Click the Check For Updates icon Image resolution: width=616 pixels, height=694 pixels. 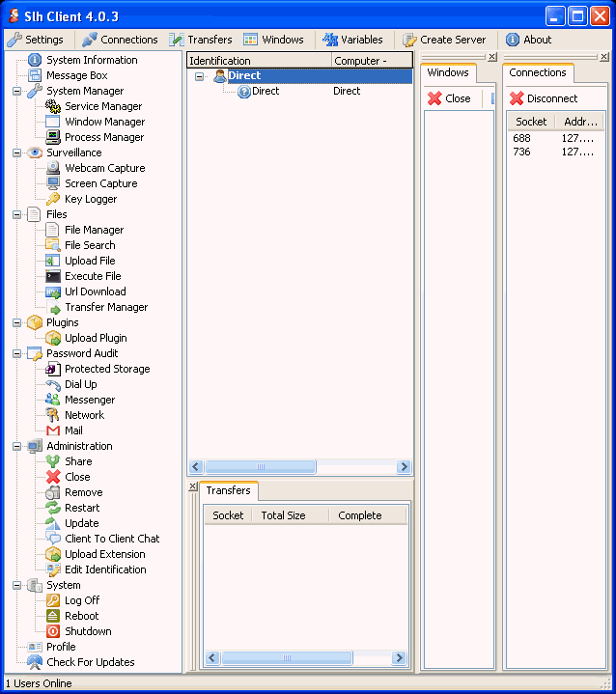(x=35, y=662)
